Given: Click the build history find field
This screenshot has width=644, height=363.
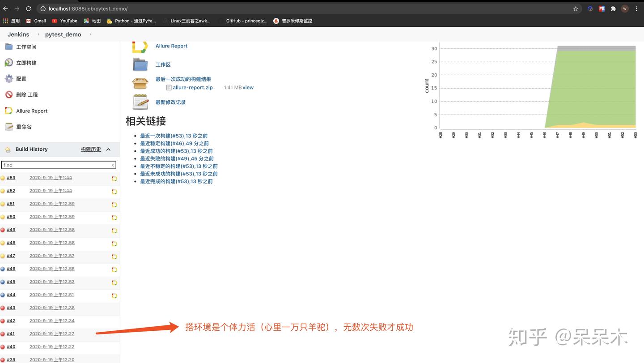Looking at the screenshot, I should point(59,165).
